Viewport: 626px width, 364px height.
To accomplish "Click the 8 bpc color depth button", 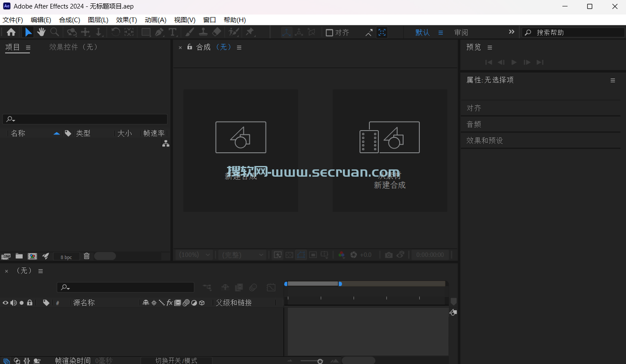I will click(x=66, y=257).
